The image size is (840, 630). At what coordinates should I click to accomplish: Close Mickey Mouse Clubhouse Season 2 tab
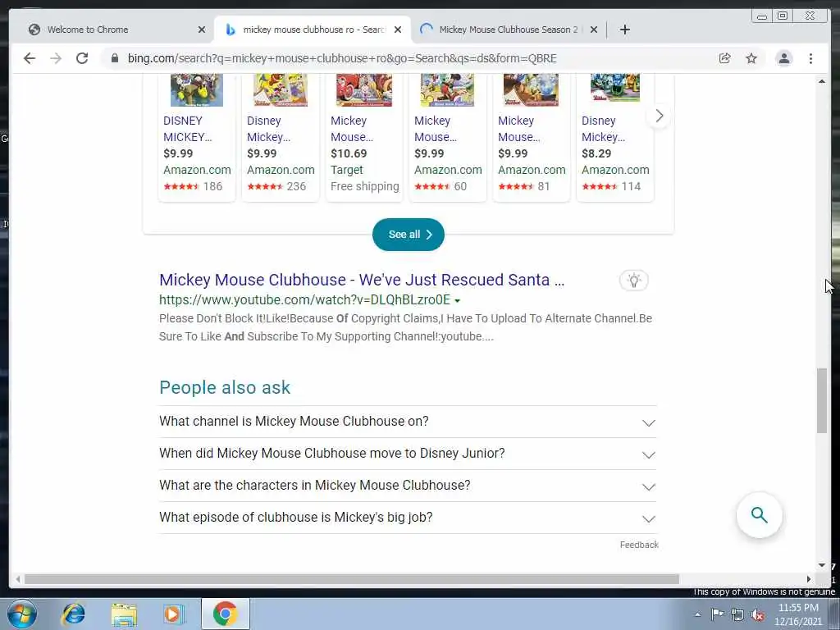[594, 30]
